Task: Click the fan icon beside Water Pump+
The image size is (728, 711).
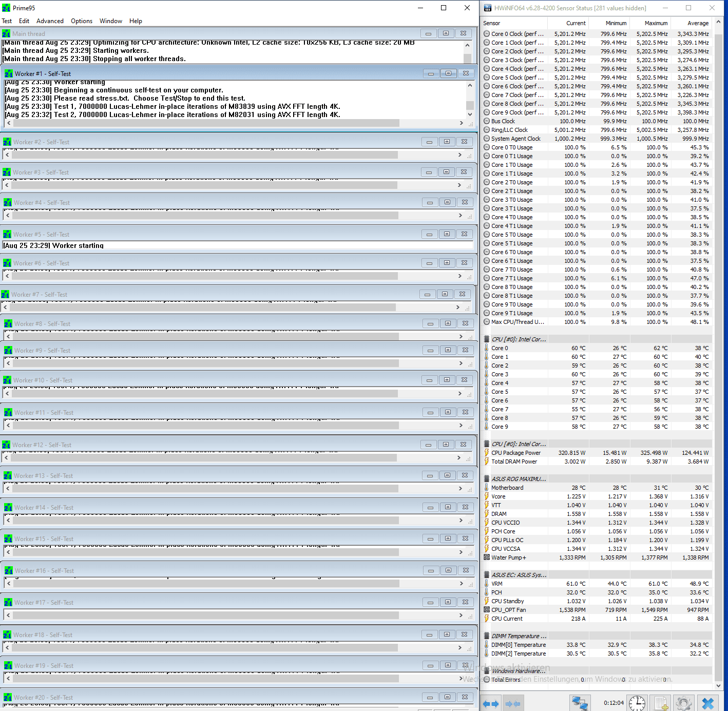Action: point(487,558)
